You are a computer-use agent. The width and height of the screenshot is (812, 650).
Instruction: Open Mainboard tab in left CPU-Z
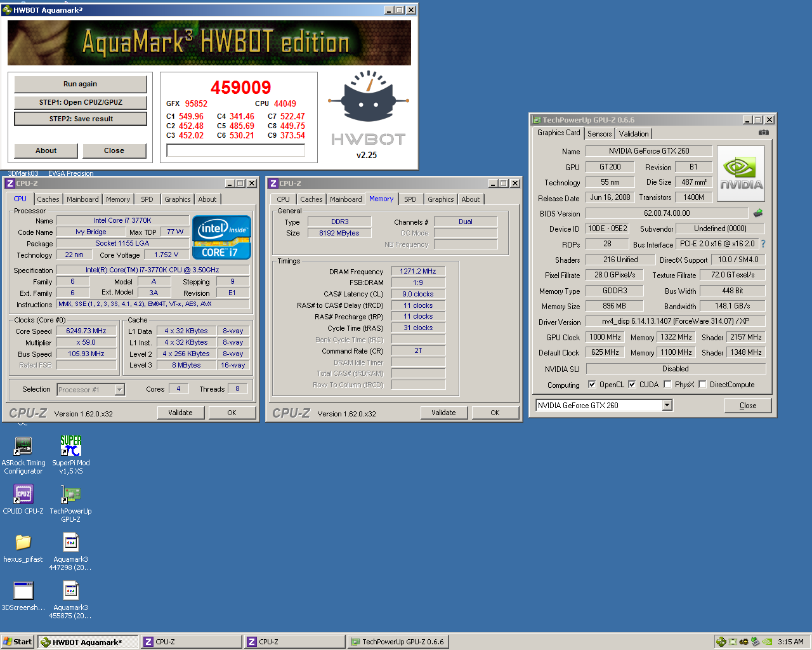pyautogui.click(x=82, y=199)
